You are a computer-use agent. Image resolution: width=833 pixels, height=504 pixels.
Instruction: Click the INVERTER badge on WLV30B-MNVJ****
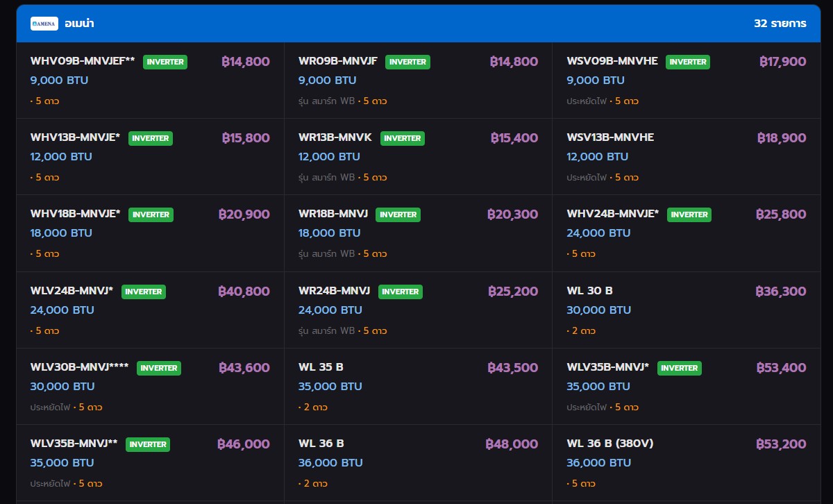pos(159,368)
